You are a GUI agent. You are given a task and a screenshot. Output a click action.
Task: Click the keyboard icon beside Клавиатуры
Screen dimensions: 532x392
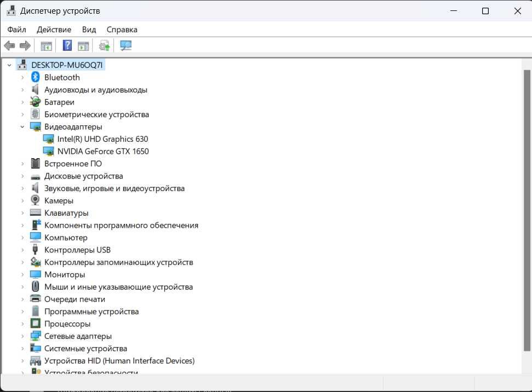[35, 212]
